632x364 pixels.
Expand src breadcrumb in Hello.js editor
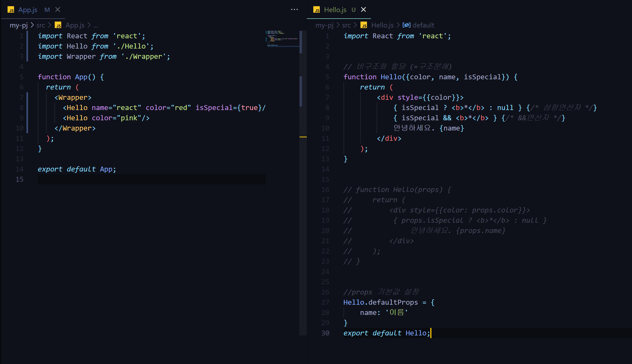coord(346,25)
